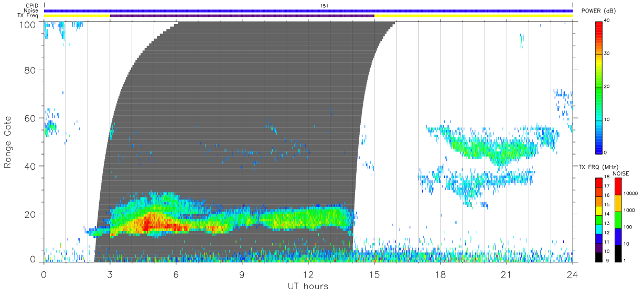Click the blue noise strip above the plot

point(308,10)
